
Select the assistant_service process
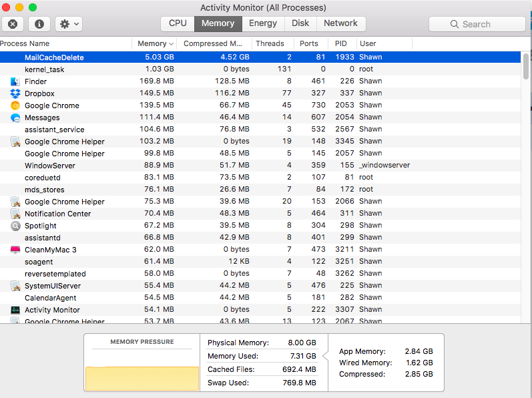pos(260,130)
